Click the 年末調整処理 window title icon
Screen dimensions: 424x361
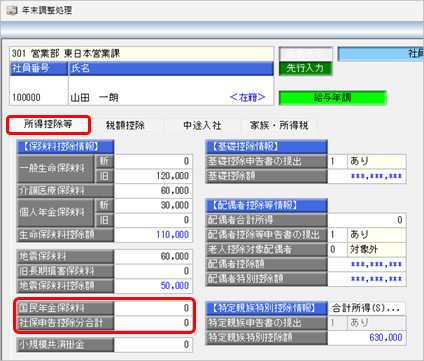point(11,10)
